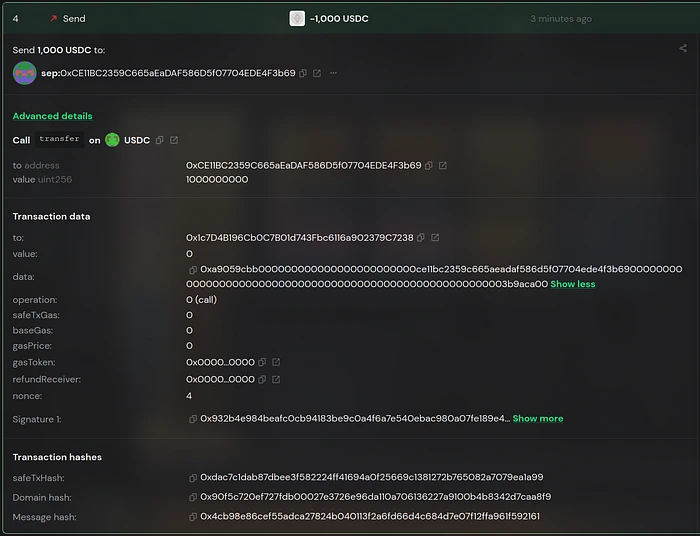700x536 pixels.
Task: Copy the 'to address' parameter value
Action: 429,165
